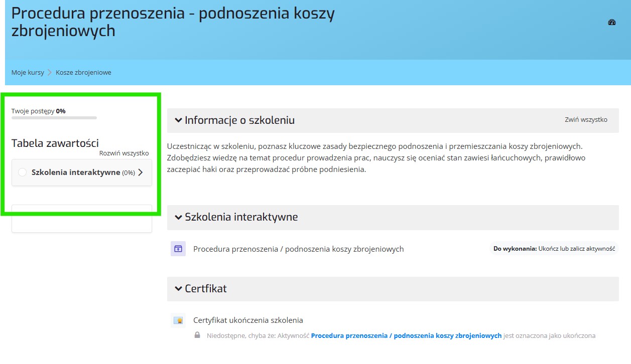
Task: Collapse the Szkolenia interaktywne main section
Action: [x=178, y=217]
